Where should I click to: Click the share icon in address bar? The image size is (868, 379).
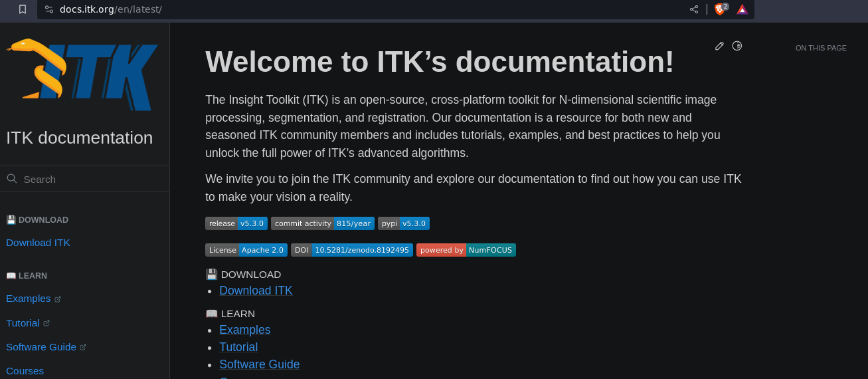(x=694, y=9)
